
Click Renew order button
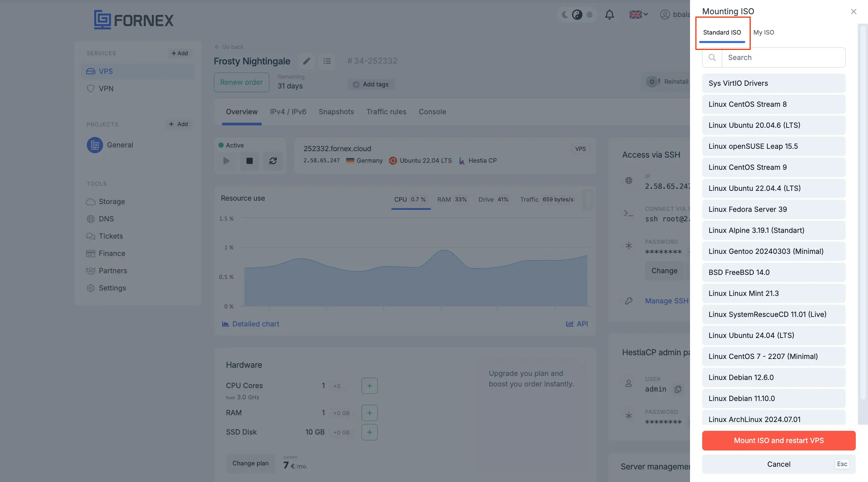(x=241, y=82)
